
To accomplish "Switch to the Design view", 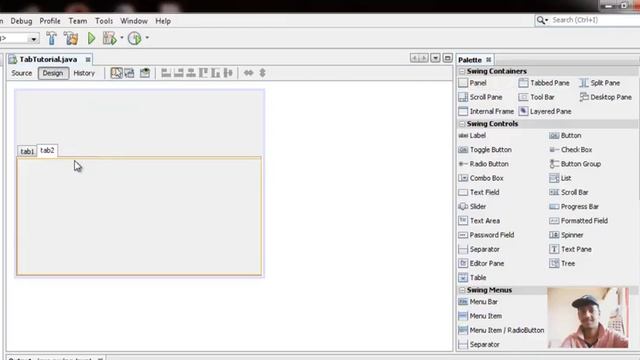I will coord(53,73).
